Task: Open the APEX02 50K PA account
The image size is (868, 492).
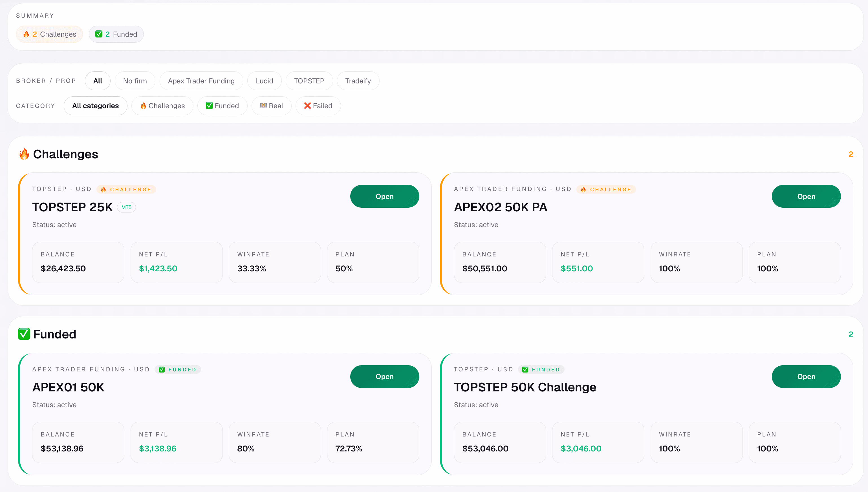Action: coord(806,196)
